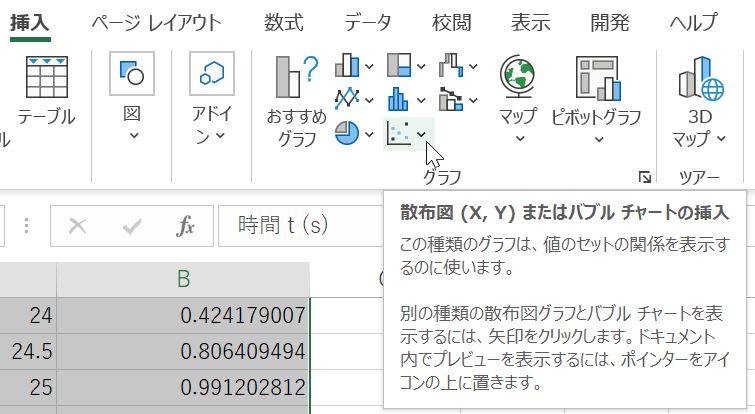Image resolution: width=755 pixels, height=414 pixels.
Task: Select cell with value 0.806409494
Action: click(x=183, y=351)
